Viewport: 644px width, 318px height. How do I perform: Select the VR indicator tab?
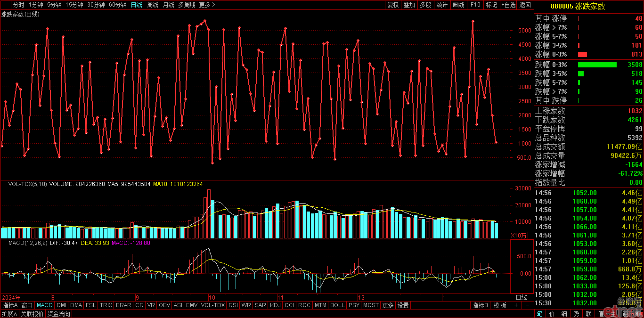(151, 305)
